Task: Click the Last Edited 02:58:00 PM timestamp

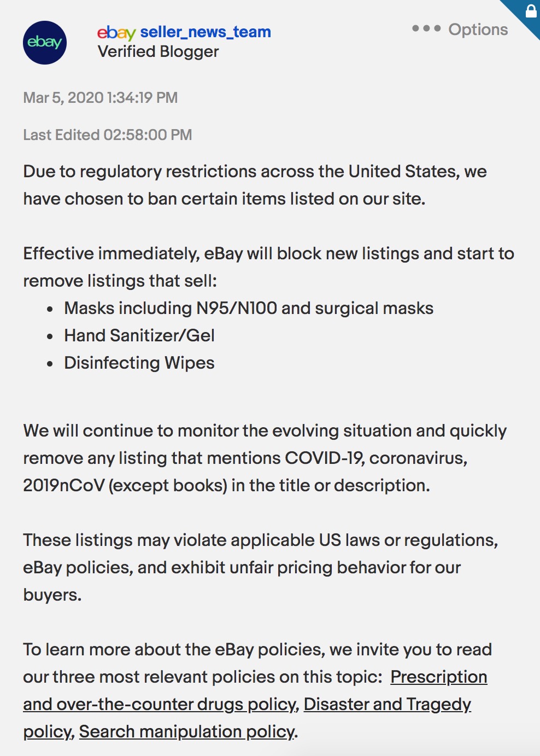Action: 108,135
